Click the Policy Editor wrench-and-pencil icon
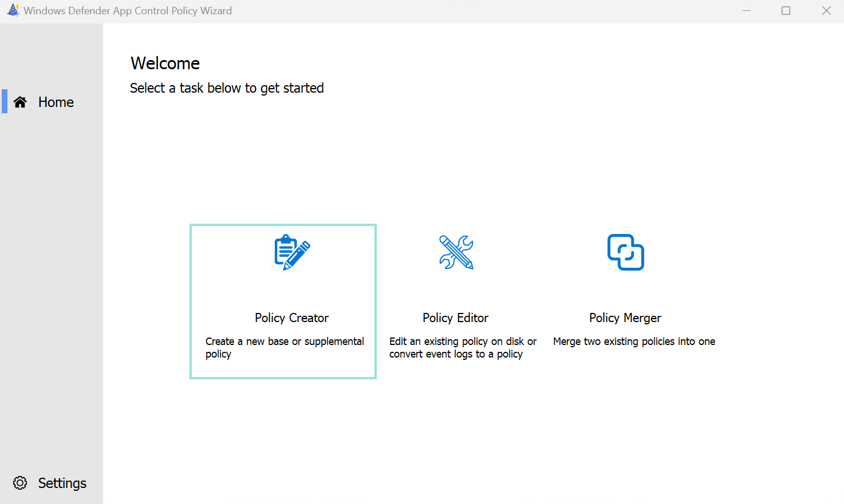 pyautogui.click(x=456, y=252)
